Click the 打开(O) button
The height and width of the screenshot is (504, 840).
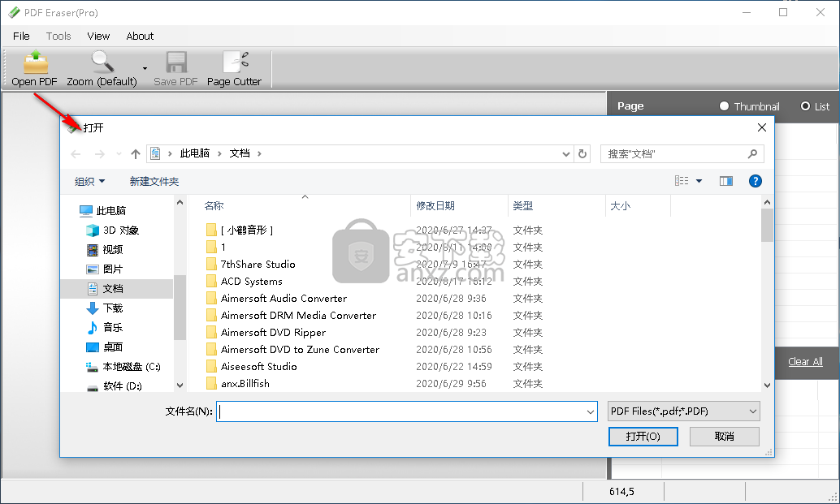click(643, 437)
